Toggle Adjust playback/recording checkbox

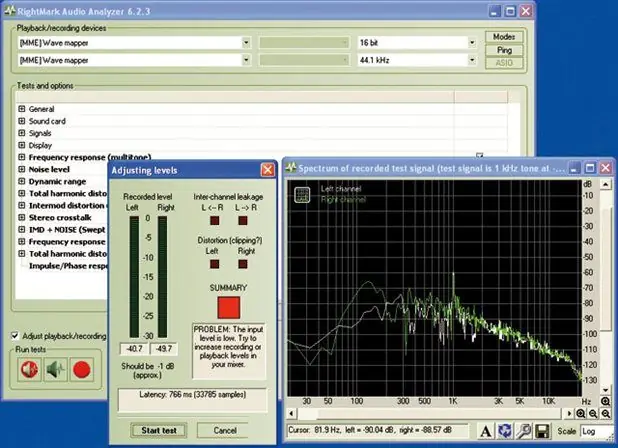point(15,336)
